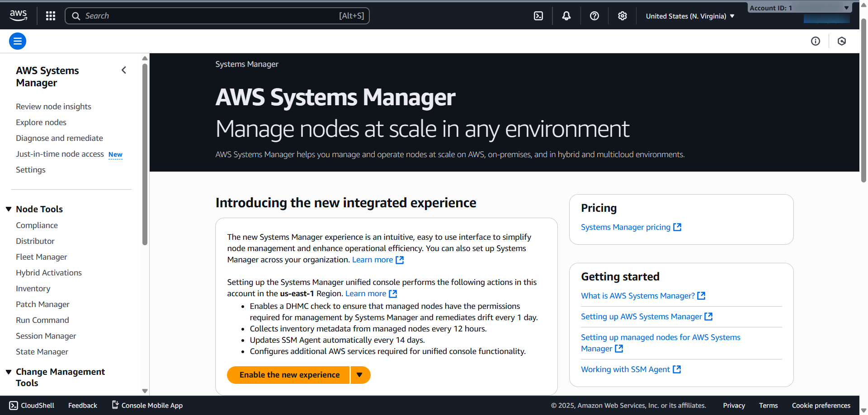The width and height of the screenshot is (868, 415).
Task: Open the info panel icon
Action: click(x=816, y=41)
